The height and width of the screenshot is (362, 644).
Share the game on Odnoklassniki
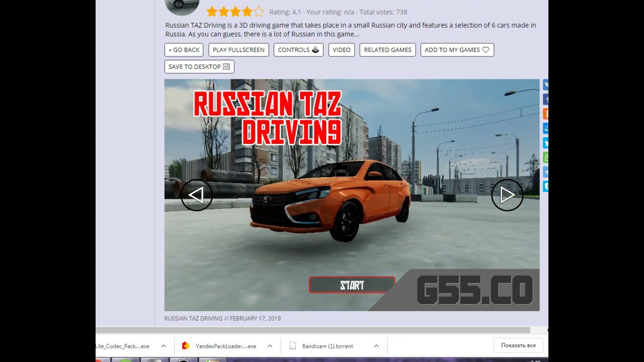click(545, 114)
